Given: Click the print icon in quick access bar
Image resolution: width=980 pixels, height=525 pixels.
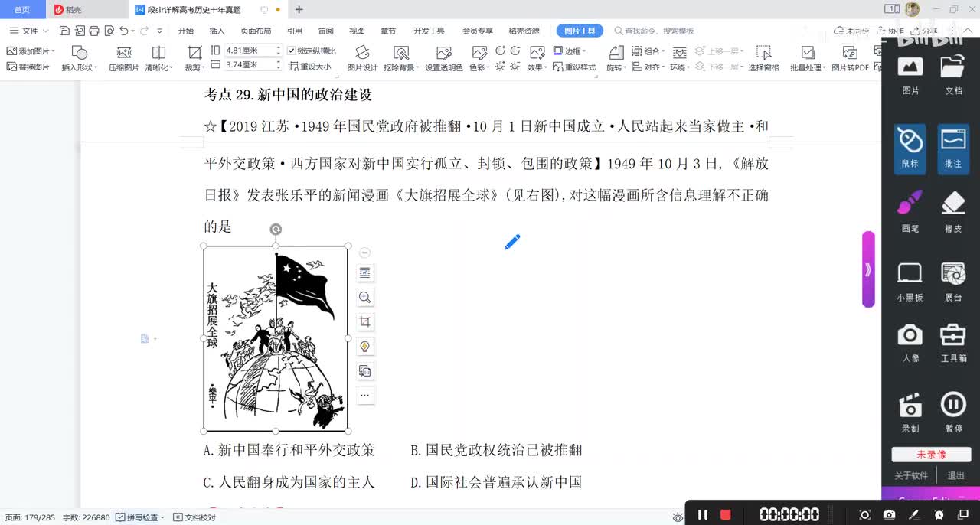Looking at the screenshot, I should (x=93, y=31).
